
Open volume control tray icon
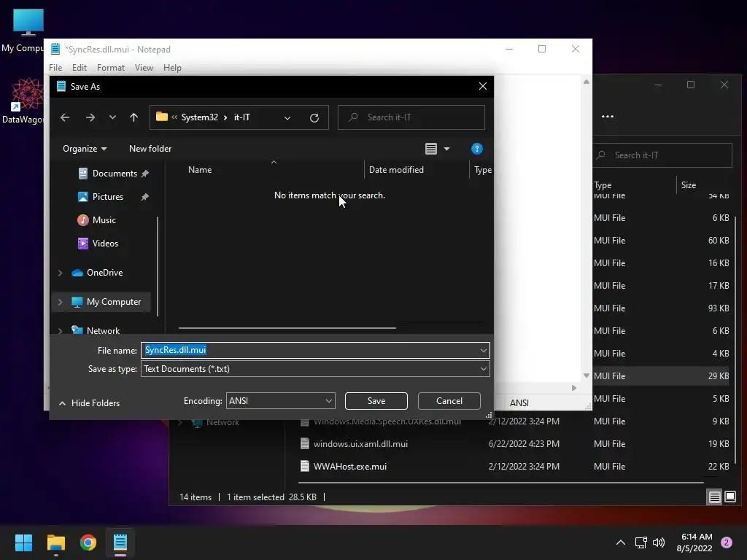pyautogui.click(x=659, y=542)
